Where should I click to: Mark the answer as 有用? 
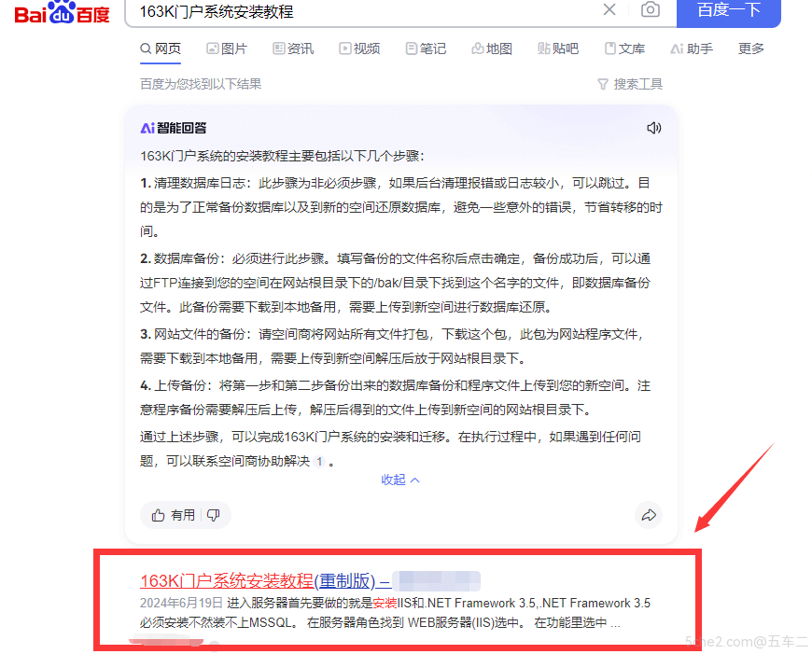pyautogui.click(x=173, y=515)
